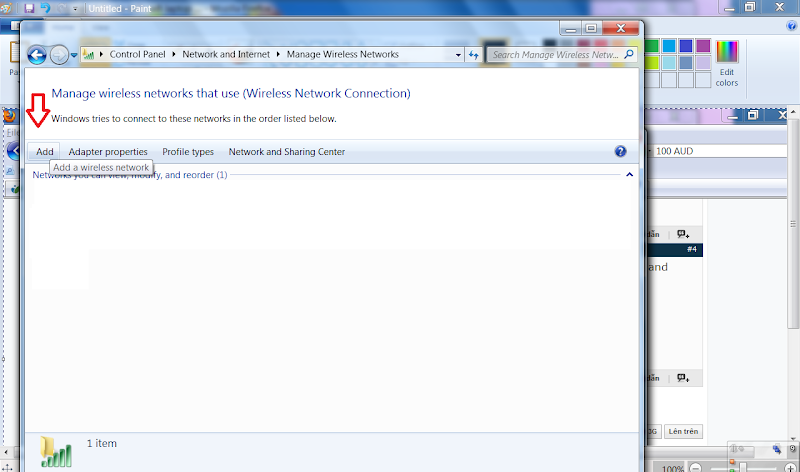Expand arrow after Control Panel breadcrumb
This screenshot has width=800, height=472.
[174, 54]
